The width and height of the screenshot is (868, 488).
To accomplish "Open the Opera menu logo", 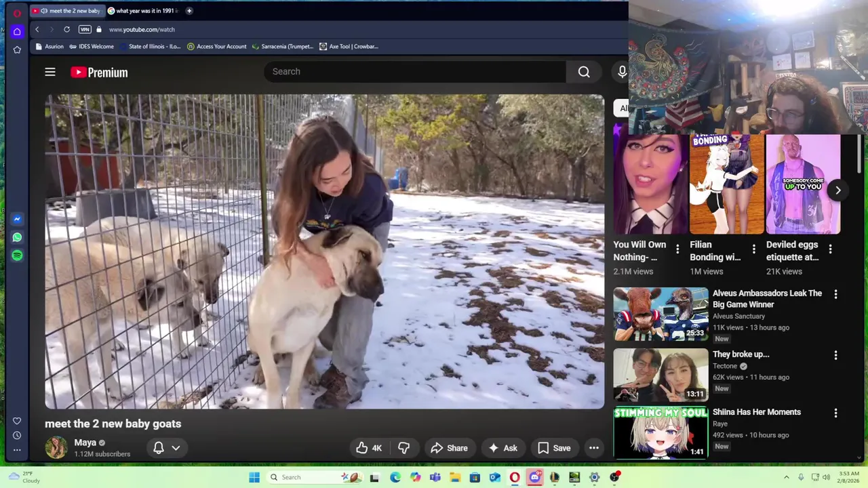I will [x=17, y=13].
